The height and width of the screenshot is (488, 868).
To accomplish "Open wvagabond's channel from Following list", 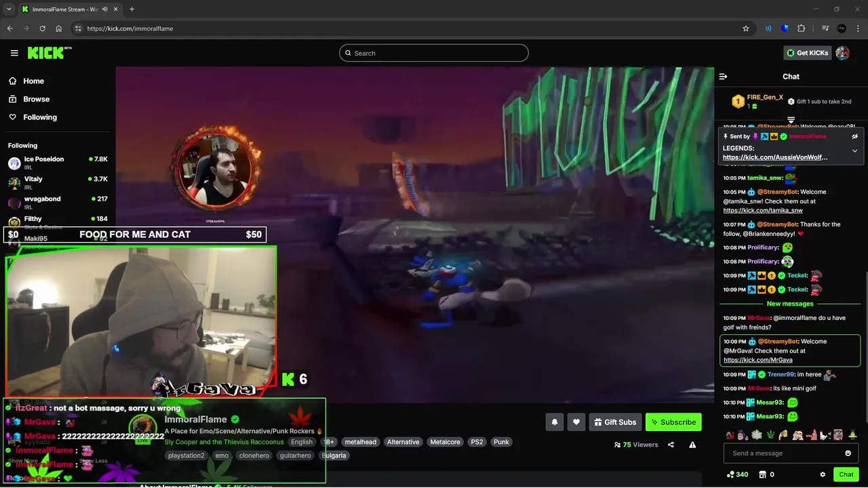I will [x=58, y=202].
